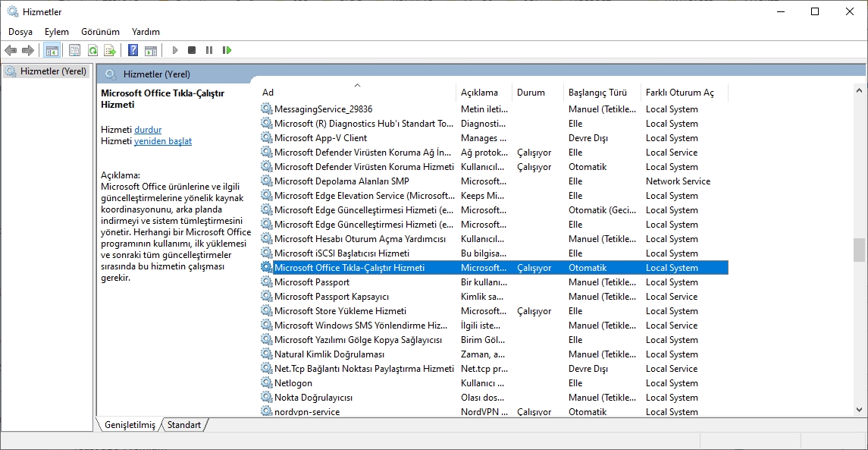Image resolution: width=868 pixels, height=450 pixels.
Task: Click the scroll-up arrow of the services list
Action: [x=860, y=90]
